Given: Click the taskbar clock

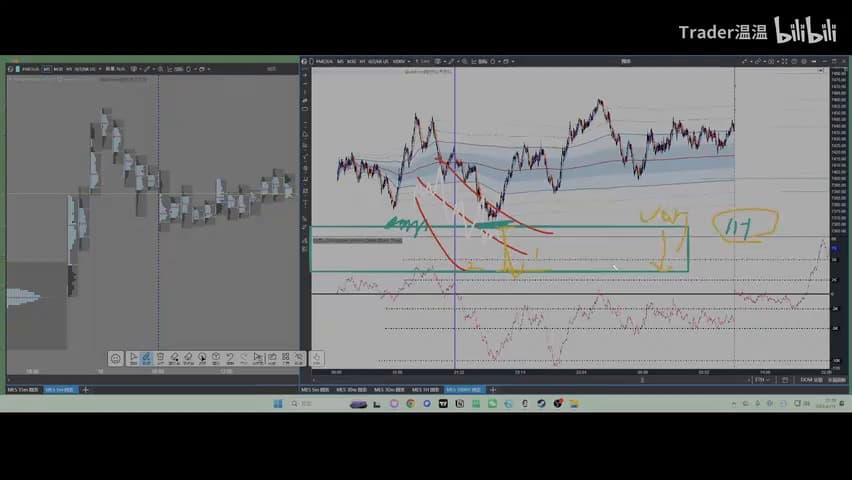Looking at the screenshot, I should tap(825, 404).
